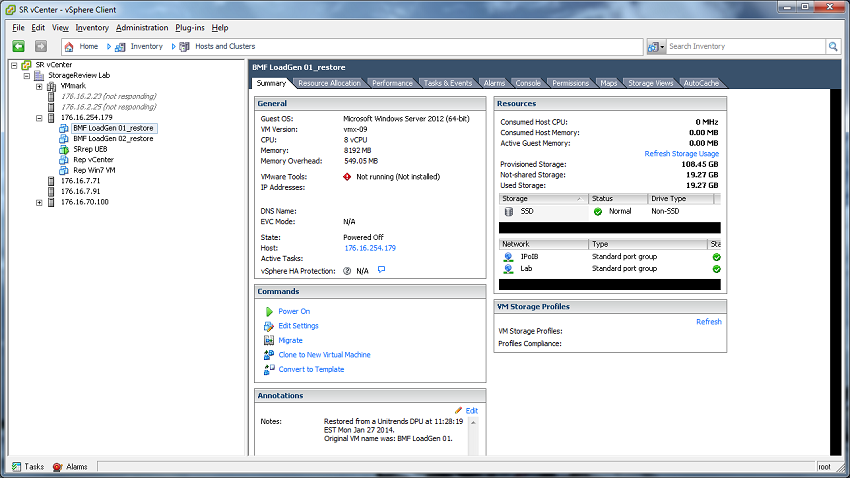The height and width of the screenshot is (478, 850).
Task: Sort by the Storage column header
Action: coord(543,199)
